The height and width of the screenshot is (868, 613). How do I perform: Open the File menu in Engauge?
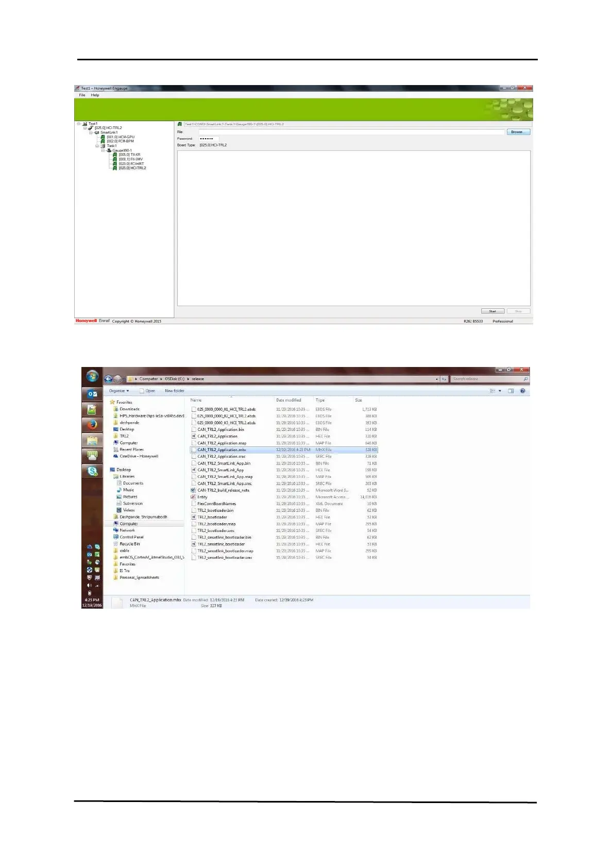coord(82,95)
